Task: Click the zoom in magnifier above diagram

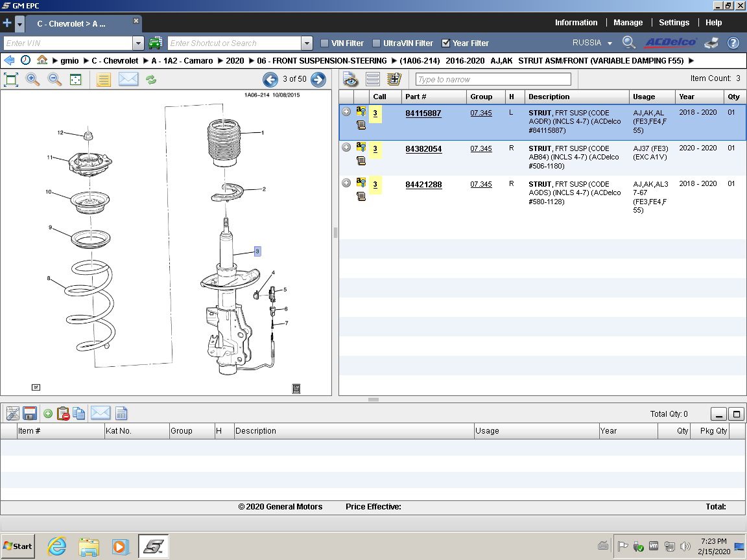Action: [x=32, y=80]
